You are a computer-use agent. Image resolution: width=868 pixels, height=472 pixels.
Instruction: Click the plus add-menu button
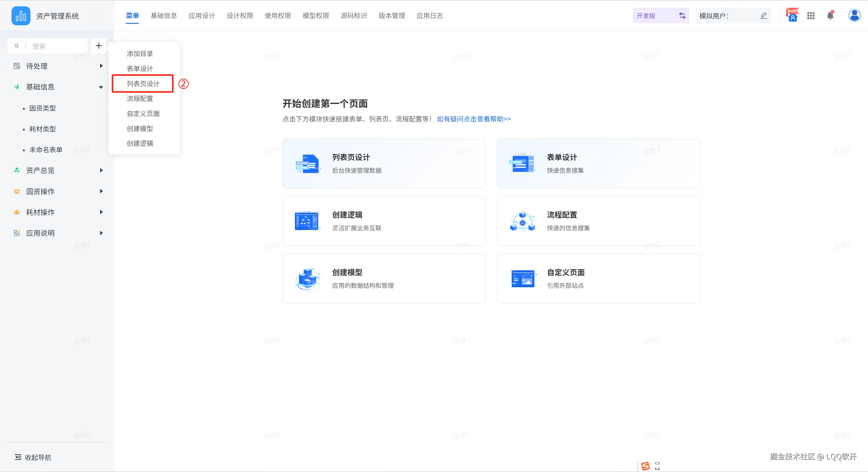point(98,46)
